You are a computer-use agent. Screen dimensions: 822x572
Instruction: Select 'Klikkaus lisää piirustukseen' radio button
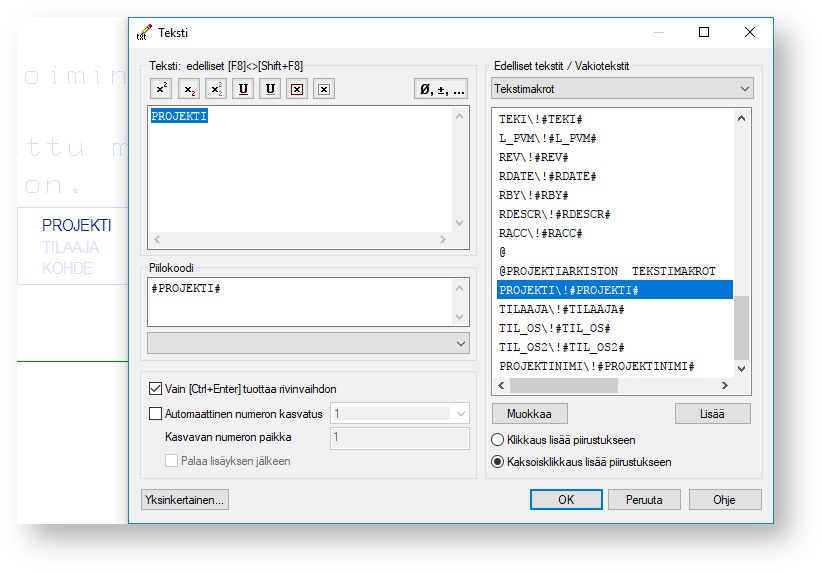[498, 440]
